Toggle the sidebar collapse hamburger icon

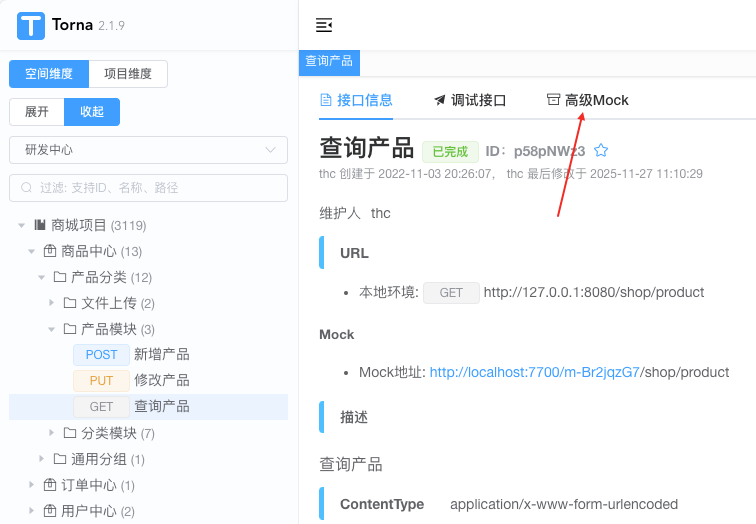pos(324,25)
